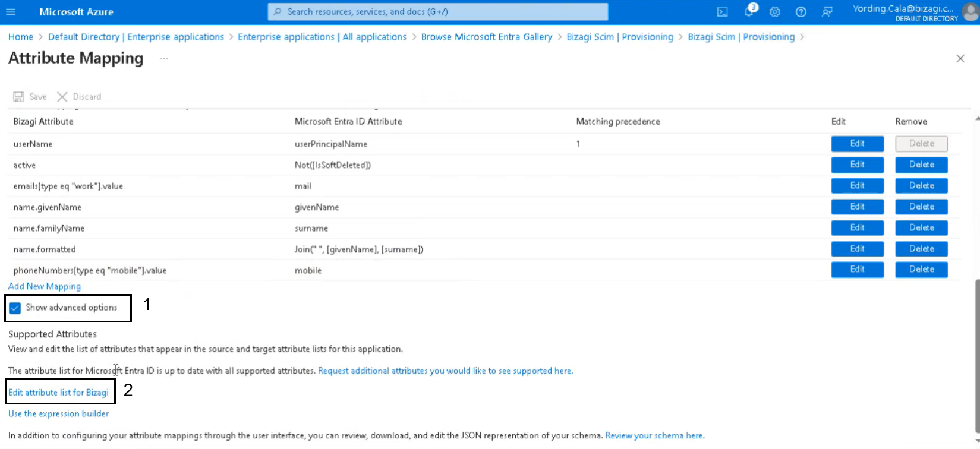Click in the search resources box
Image resolution: width=980 pixels, height=449 pixels.
click(438, 12)
